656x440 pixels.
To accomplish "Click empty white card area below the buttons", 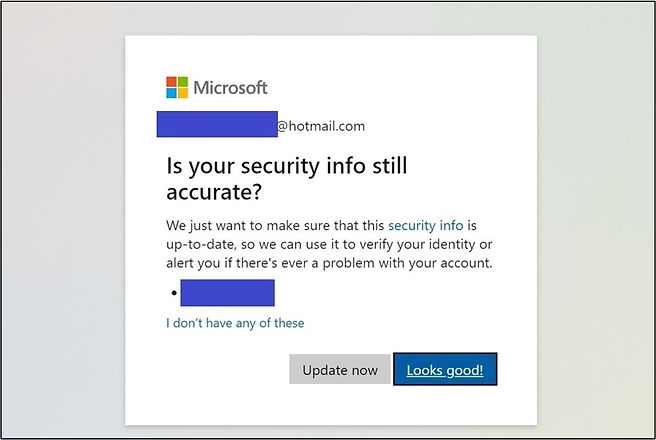I will (x=331, y=405).
